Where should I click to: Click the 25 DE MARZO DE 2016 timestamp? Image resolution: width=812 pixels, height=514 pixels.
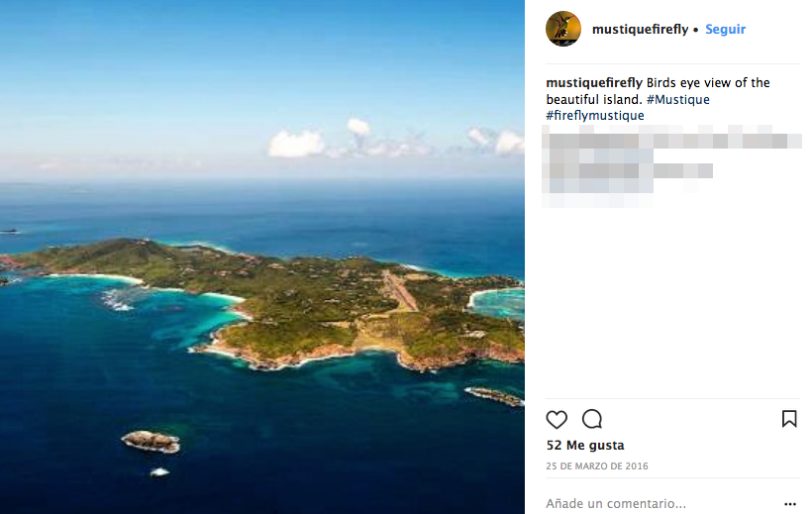click(x=597, y=466)
